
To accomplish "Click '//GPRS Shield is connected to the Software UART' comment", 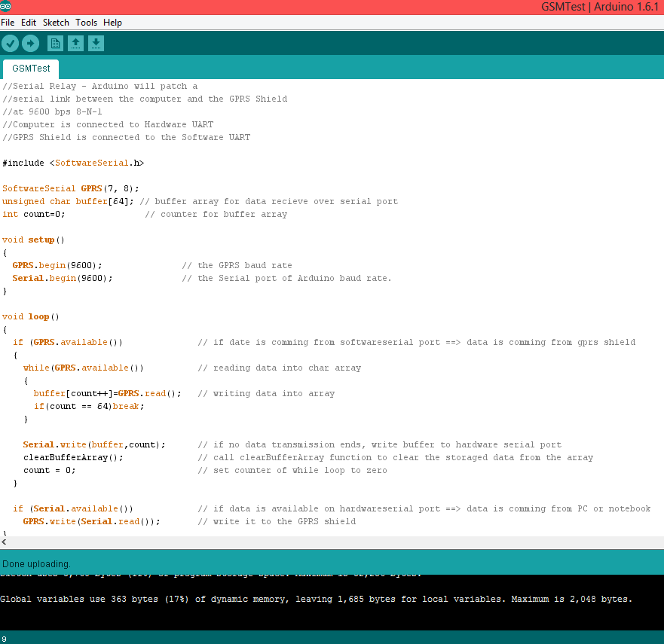I will click(126, 137).
